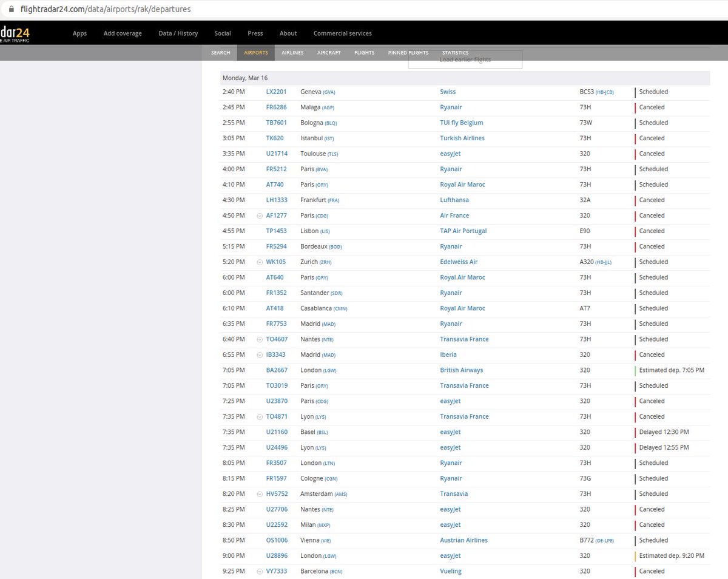Open flight OS1006 link
This screenshot has width=728, height=579.
click(277, 541)
